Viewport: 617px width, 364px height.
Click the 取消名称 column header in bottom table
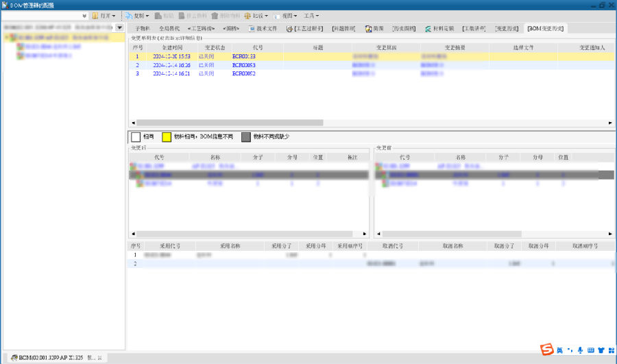452,246
